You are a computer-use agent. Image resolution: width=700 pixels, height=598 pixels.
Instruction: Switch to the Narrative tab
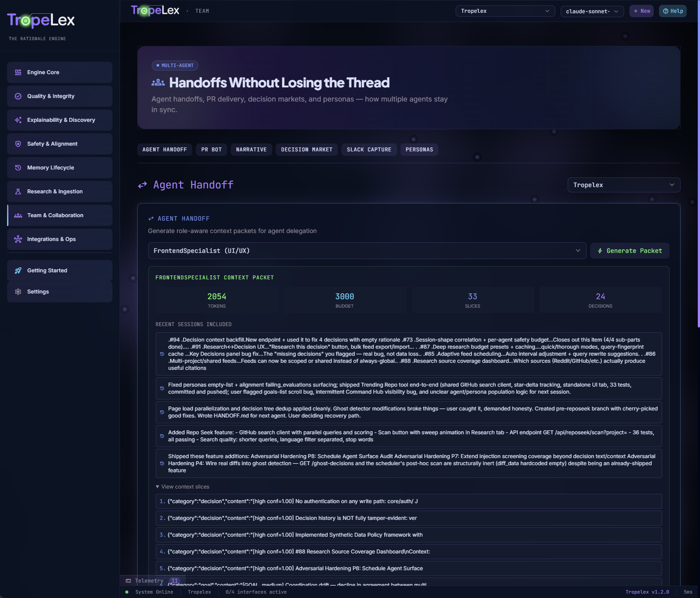[251, 150]
